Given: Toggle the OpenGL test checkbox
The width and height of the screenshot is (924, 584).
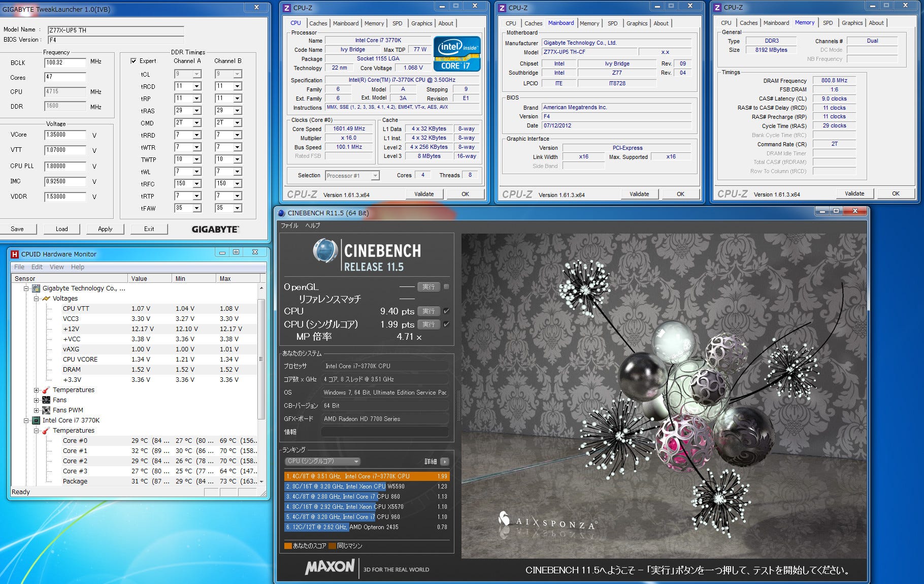Looking at the screenshot, I should (x=446, y=286).
